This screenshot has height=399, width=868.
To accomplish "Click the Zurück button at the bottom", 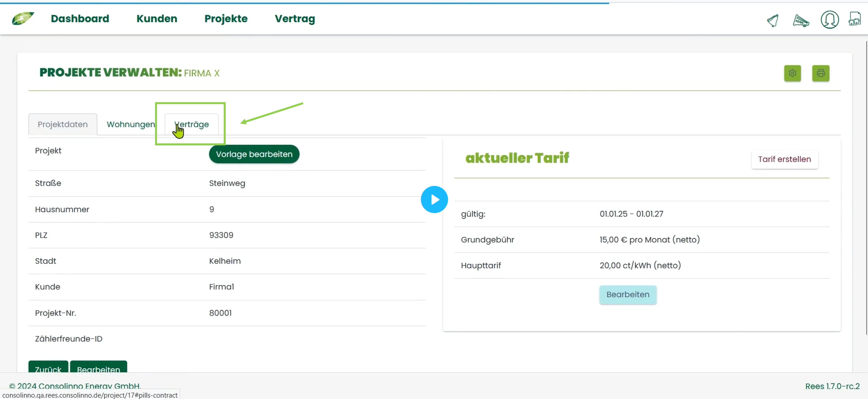I will coord(48,369).
